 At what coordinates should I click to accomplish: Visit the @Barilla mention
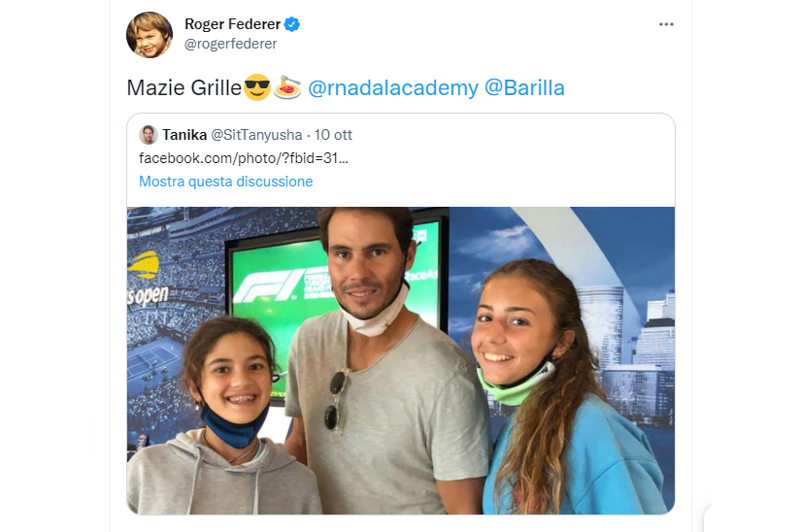[x=524, y=87]
